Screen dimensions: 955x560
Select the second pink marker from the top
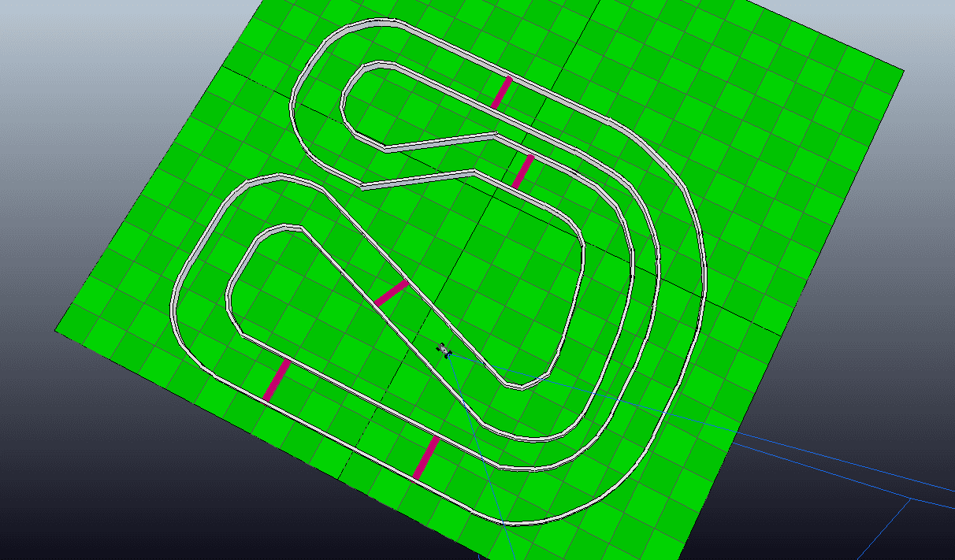click(x=522, y=171)
